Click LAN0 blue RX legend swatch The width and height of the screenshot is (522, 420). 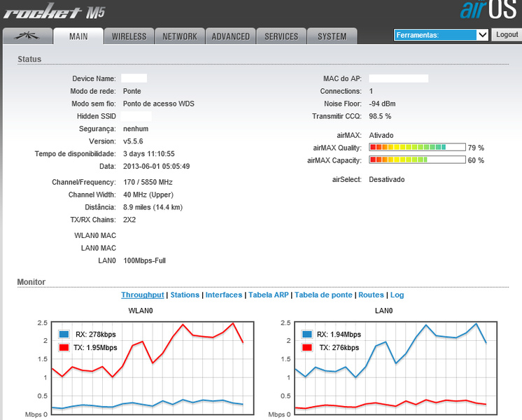306,334
